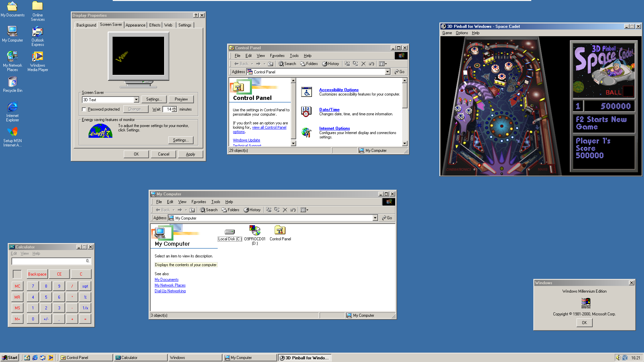Click MC memory clear button in Calculator
This screenshot has width=644, height=362.
(x=17, y=286)
